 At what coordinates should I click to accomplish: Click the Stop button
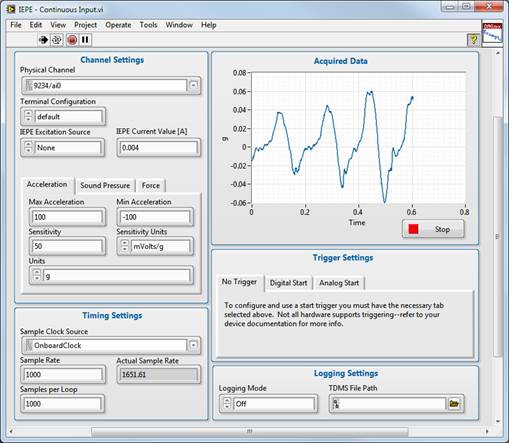tap(433, 229)
